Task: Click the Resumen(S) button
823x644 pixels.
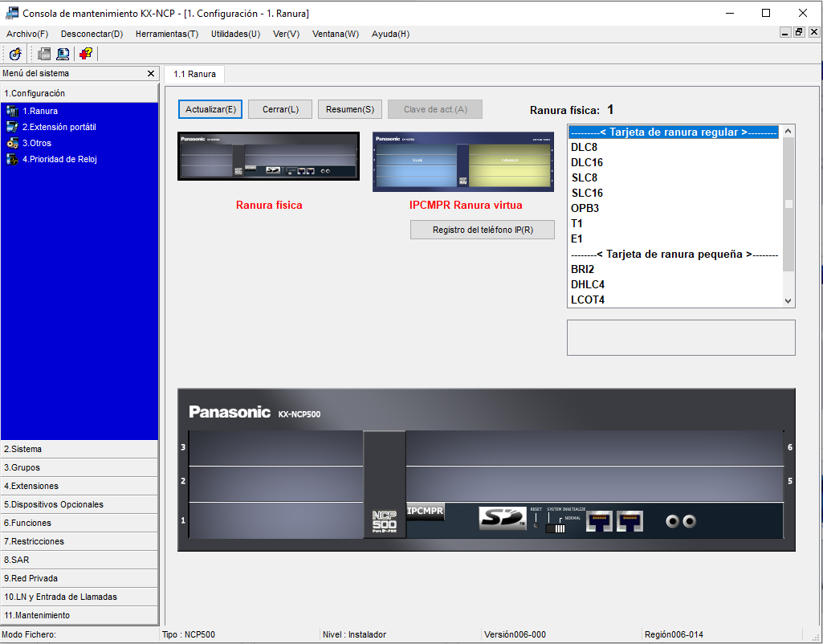Action: (x=349, y=109)
